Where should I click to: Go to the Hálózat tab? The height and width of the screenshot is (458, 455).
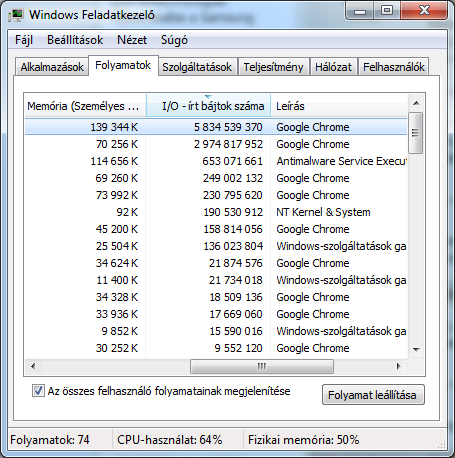pos(333,67)
